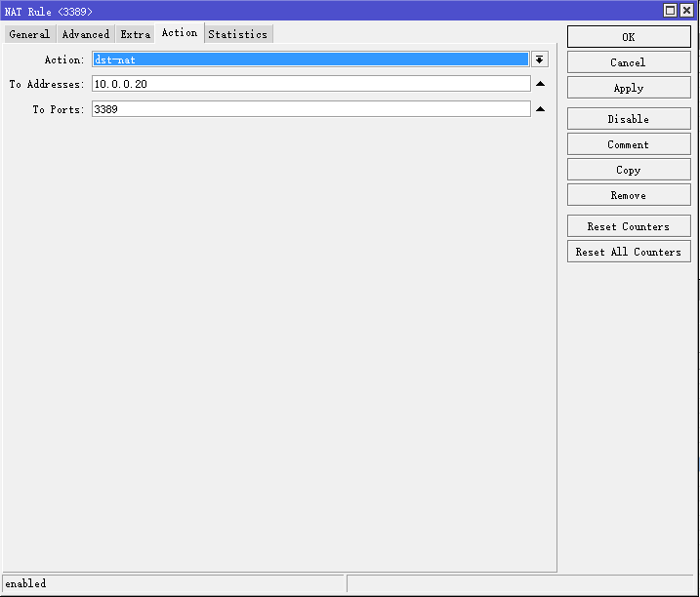Apply the NAT rule settings

[x=628, y=88]
